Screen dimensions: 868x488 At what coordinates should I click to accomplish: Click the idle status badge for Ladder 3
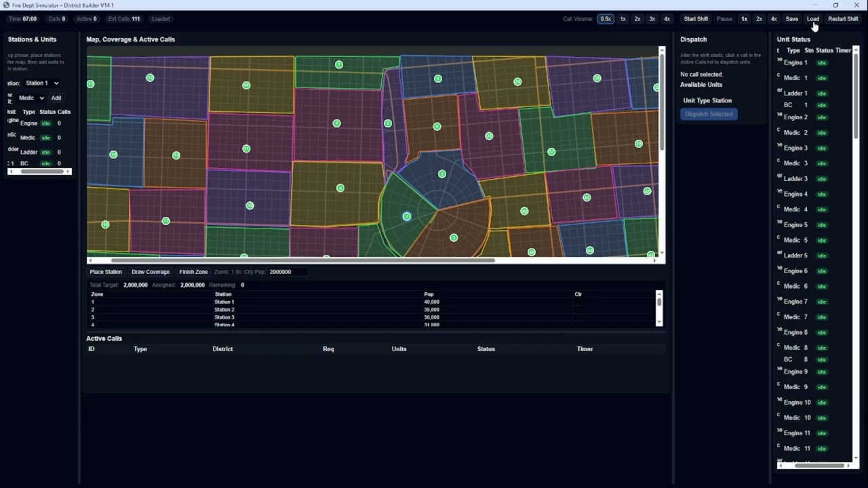coord(823,179)
